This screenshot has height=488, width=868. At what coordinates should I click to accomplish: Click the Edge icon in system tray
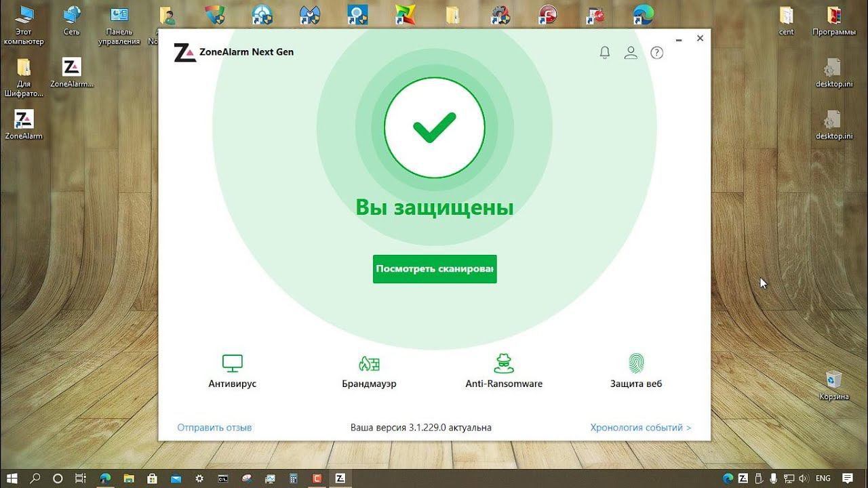[728, 479]
